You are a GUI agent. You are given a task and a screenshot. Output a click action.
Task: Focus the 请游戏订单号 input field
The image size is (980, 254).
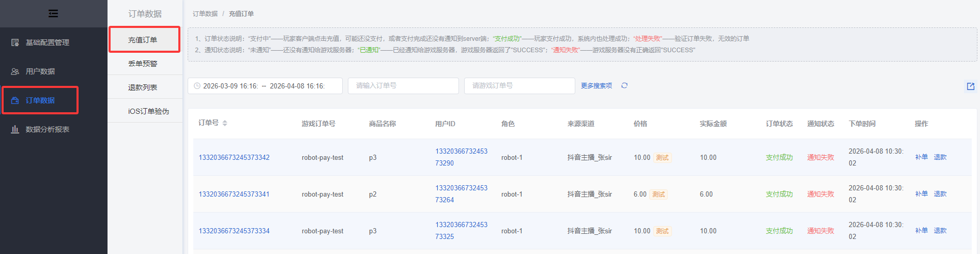click(519, 86)
